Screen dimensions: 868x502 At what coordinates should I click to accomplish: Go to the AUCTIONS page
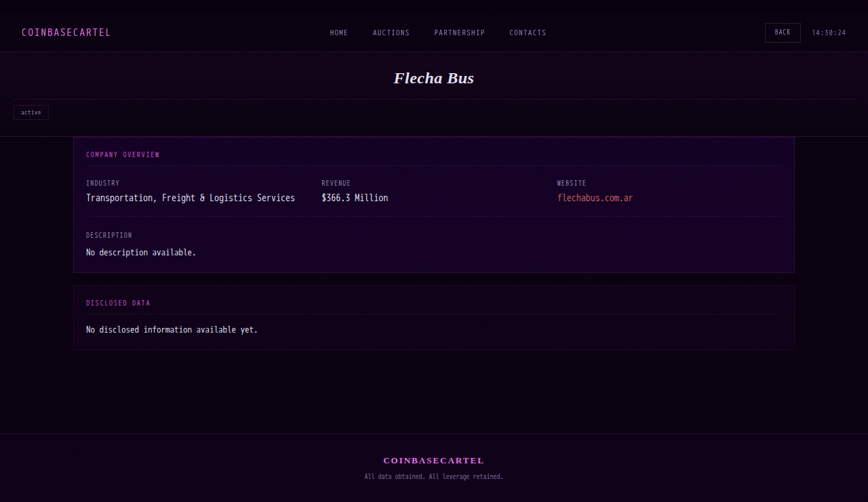391,33
